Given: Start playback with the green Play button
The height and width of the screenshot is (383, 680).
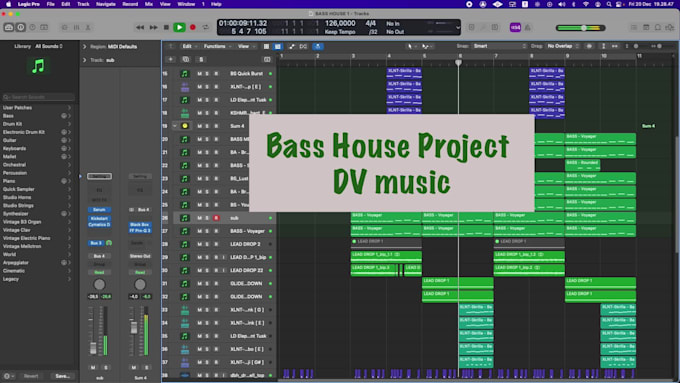Looking at the screenshot, I should (x=179, y=27).
